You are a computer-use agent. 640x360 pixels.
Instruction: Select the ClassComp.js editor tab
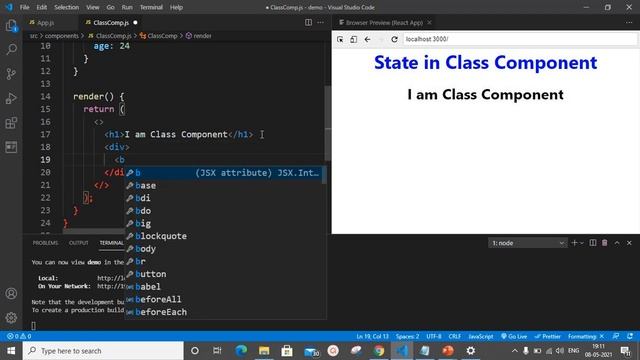pos(111,22)
